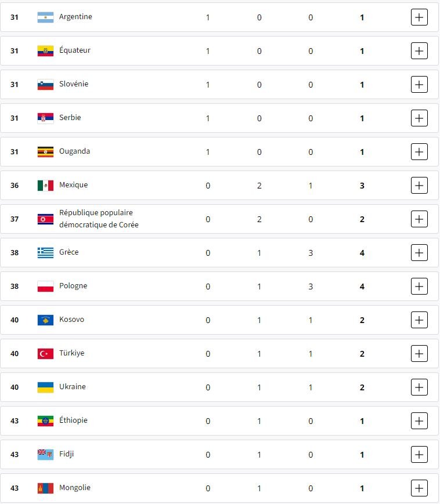Expand Serbie medal breakdown

(x=419, y=118)
